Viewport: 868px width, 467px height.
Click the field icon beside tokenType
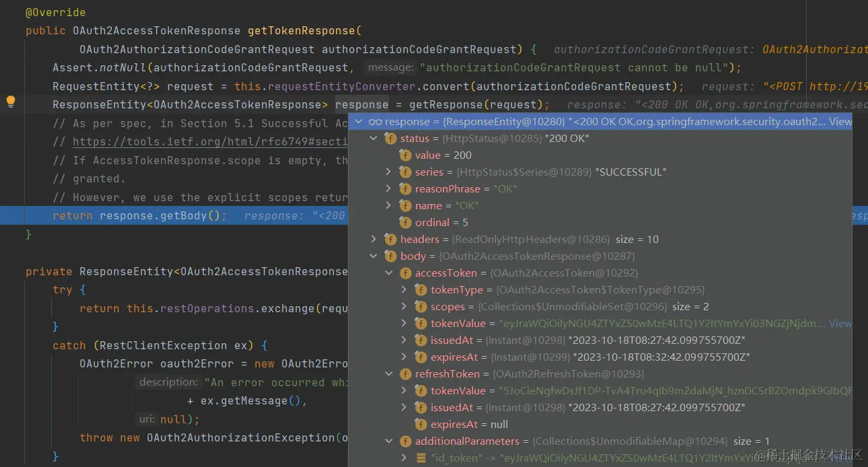421,290
